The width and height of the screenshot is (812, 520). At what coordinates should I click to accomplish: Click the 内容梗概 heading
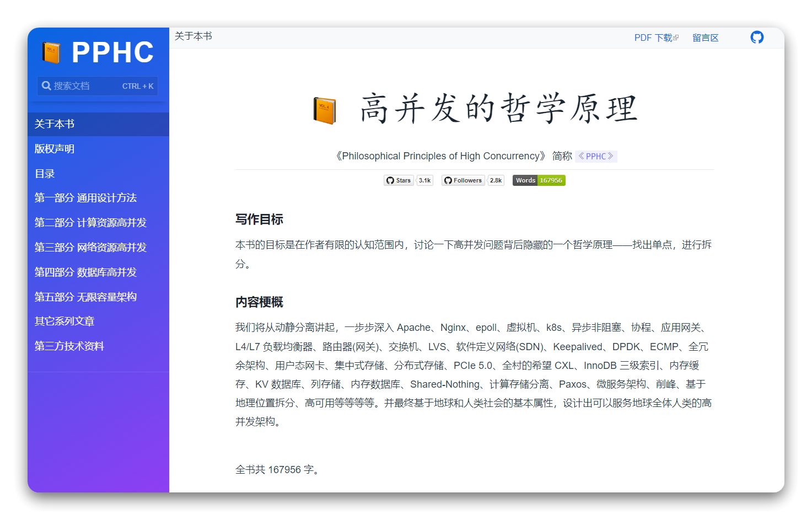(259, 302)
